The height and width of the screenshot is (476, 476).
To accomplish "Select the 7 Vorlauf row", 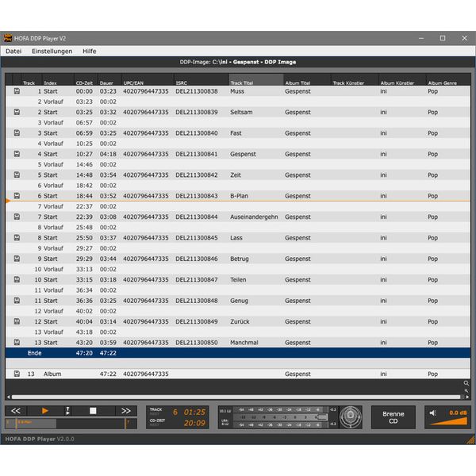I will coord(238,206).
